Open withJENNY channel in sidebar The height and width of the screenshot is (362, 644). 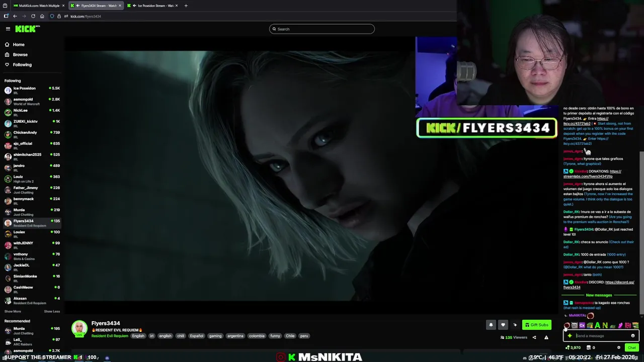(31, 245)
